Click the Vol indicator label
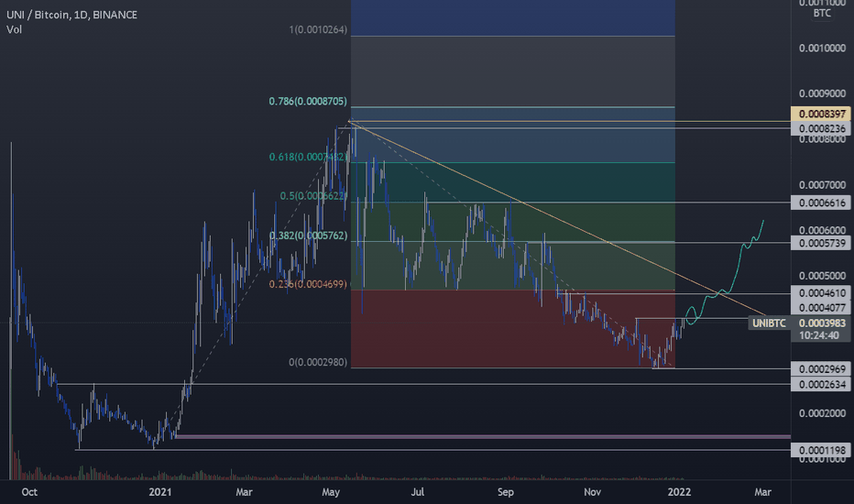Image resolution: width=854 pixels, height=504 pixels. (14, 29)
